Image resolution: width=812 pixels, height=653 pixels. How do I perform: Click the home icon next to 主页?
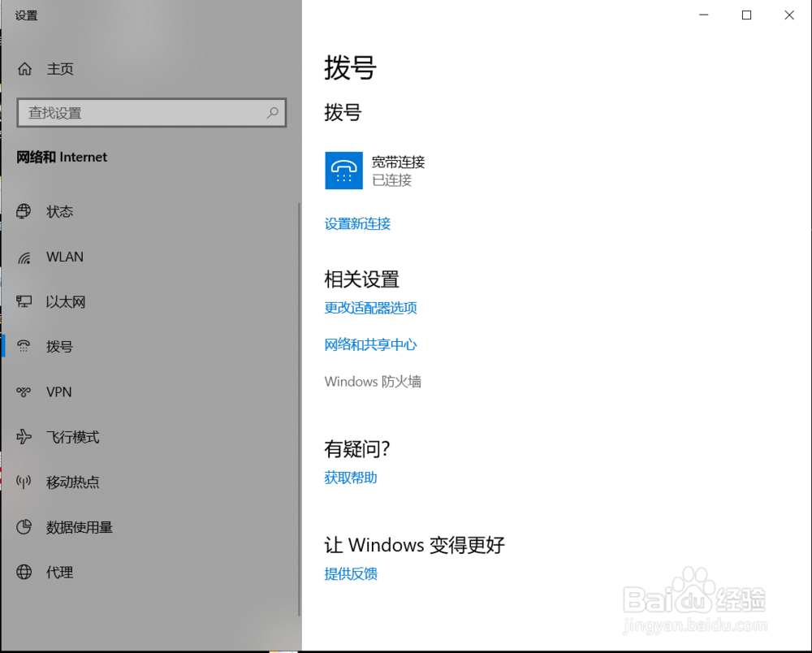[x=24, y=68]
